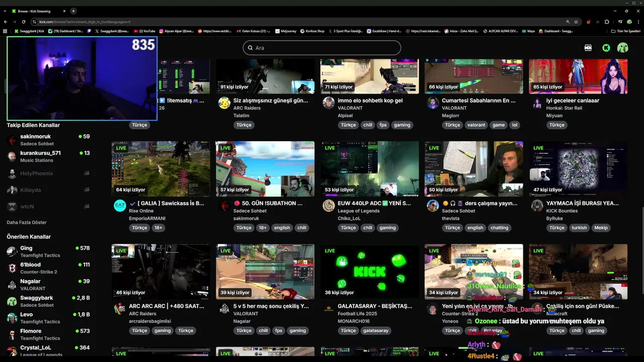
Task: Open Talatim's channel avatar
Action: tap(224, 103)
